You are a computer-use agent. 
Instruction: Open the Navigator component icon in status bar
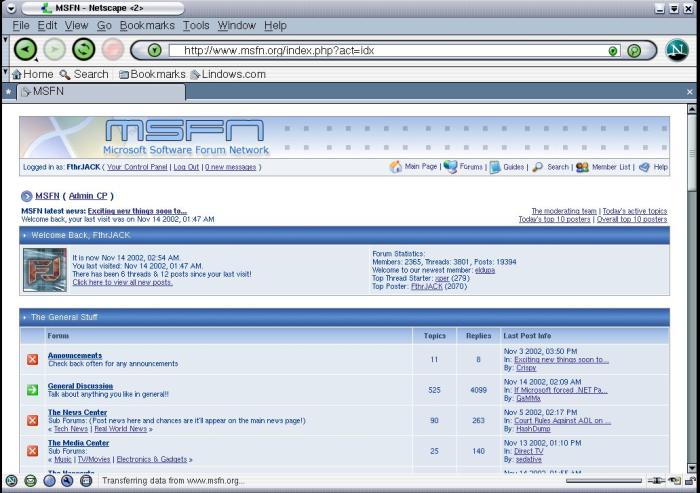click(x=12, y=480)
